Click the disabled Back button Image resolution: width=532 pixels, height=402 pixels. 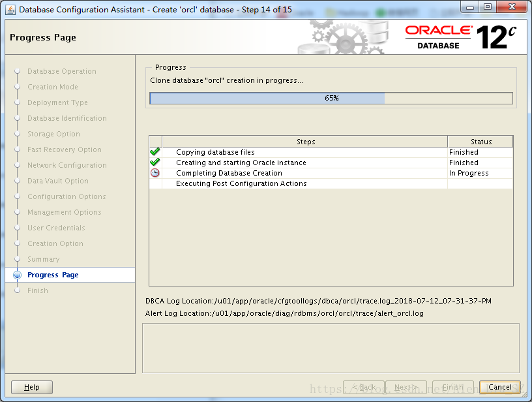tap(364, 387)
